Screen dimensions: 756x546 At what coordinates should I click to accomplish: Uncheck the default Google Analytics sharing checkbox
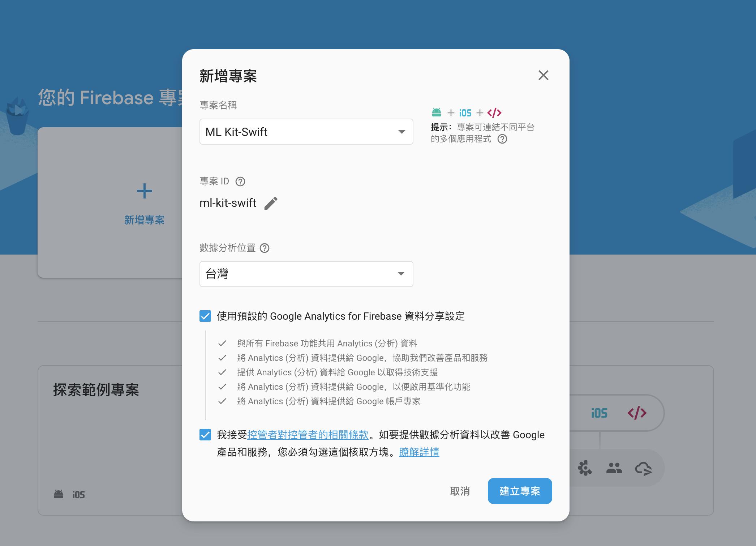(205, 316)
